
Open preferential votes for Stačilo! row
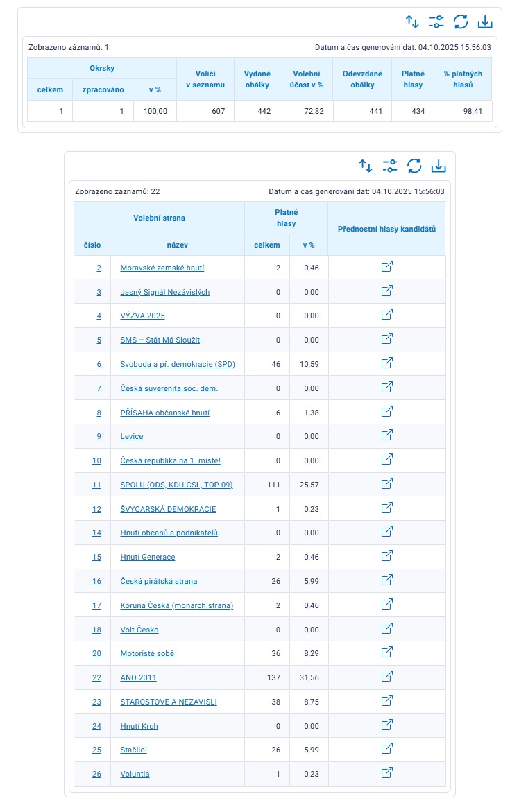pyautogui.click(x=387, y=748)
